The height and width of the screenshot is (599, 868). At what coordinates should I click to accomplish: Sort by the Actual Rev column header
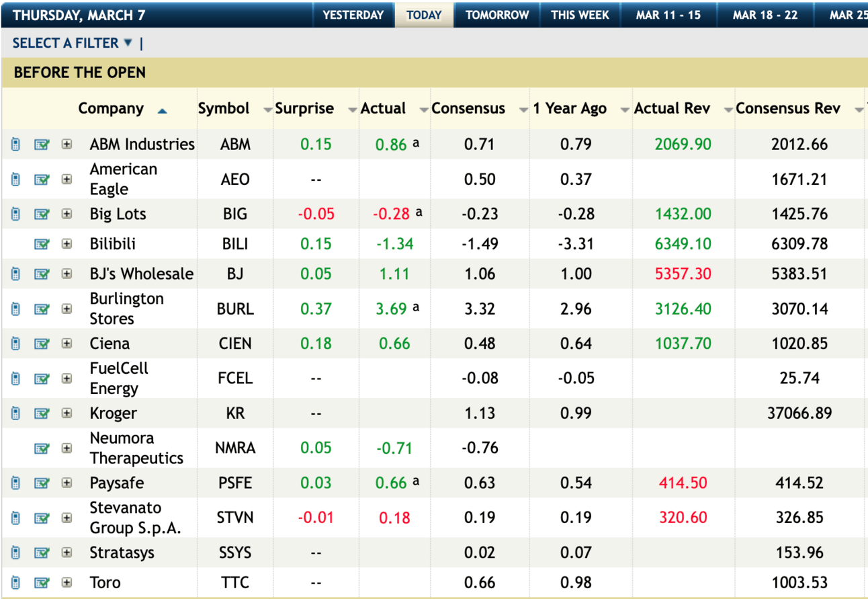(x=672, y=109)
